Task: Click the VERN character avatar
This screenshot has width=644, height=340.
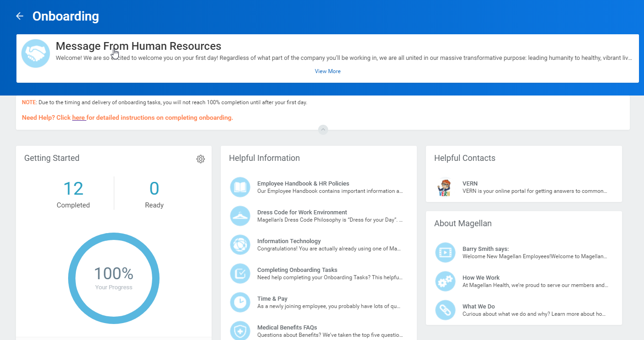Action: tap(445, 187)
